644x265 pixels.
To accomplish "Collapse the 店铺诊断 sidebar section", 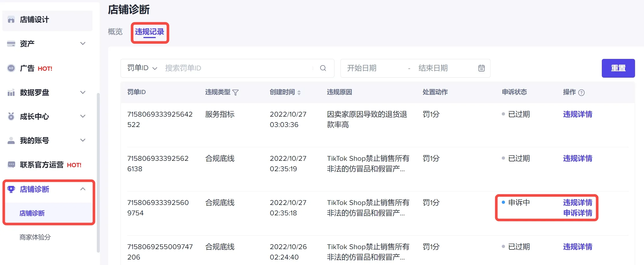I will (83, 189).
